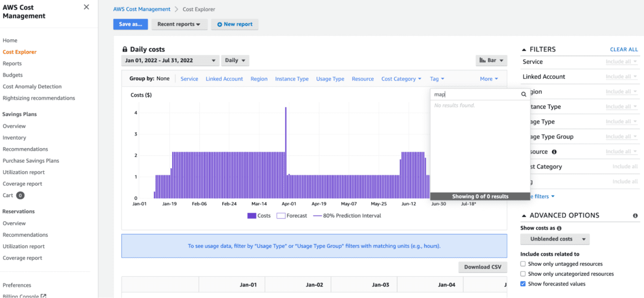The image size is (644, 298).
Task: Collapse the Filters section triangle
Action: click(x=524, y=49)
